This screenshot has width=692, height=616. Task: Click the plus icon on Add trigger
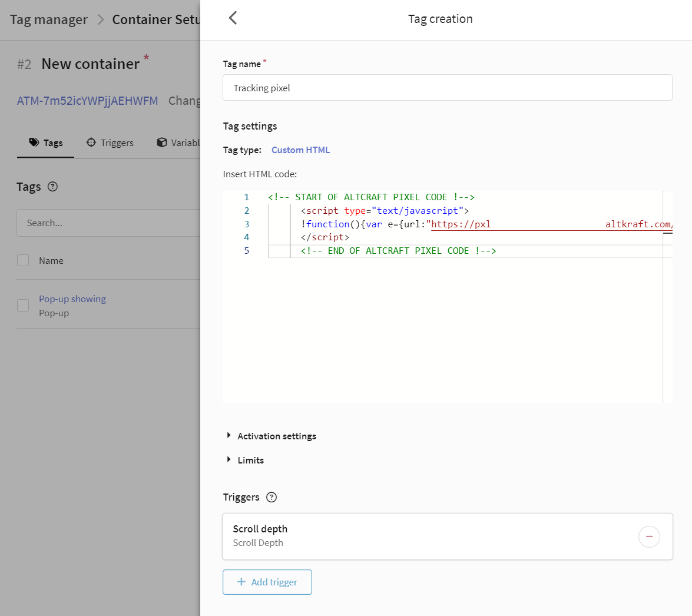click(x=241, y=582)
